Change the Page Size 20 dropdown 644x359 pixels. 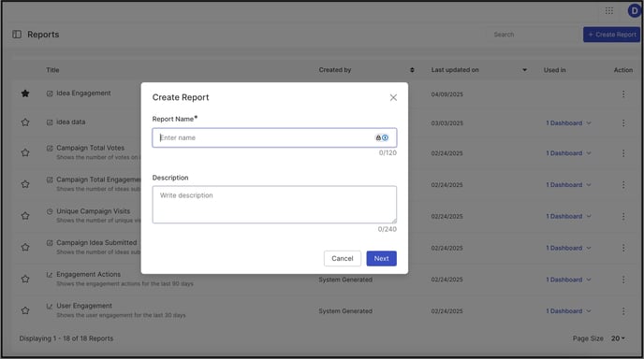click(618, 338)
